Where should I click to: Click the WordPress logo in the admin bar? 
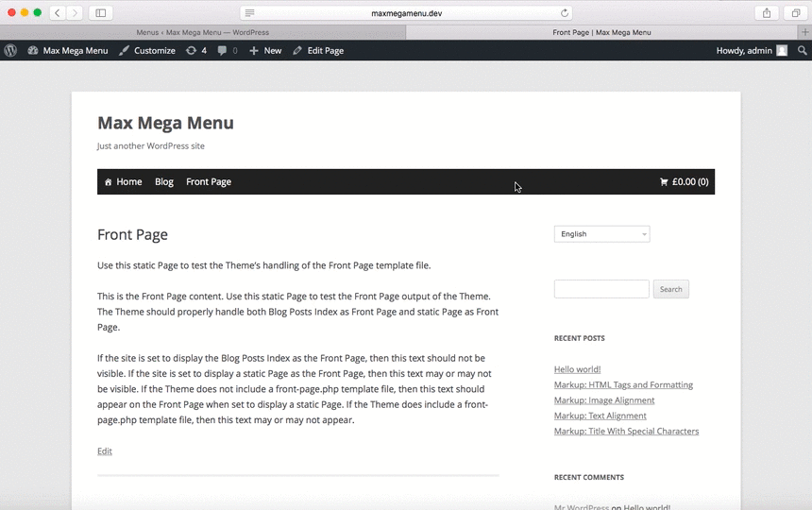click(10, 50)
